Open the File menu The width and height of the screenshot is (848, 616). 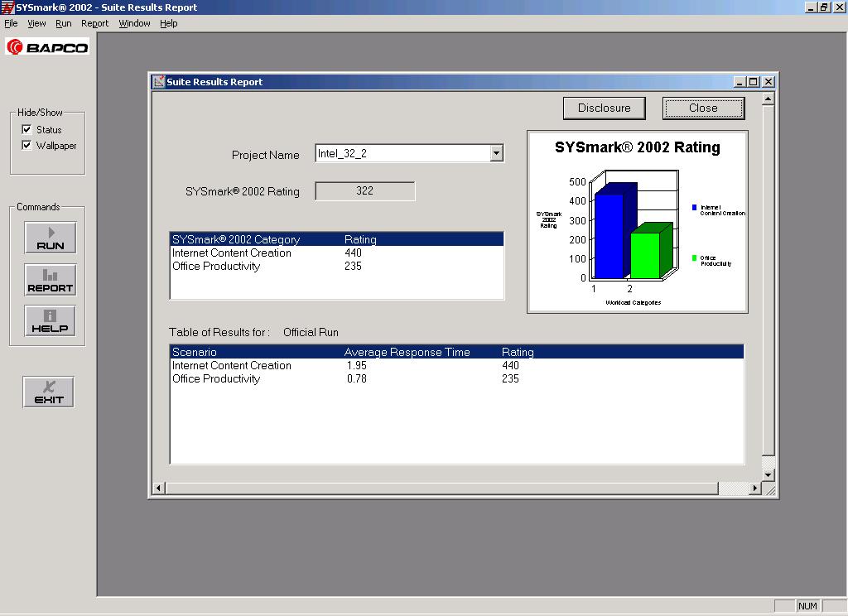click(11, 23)
